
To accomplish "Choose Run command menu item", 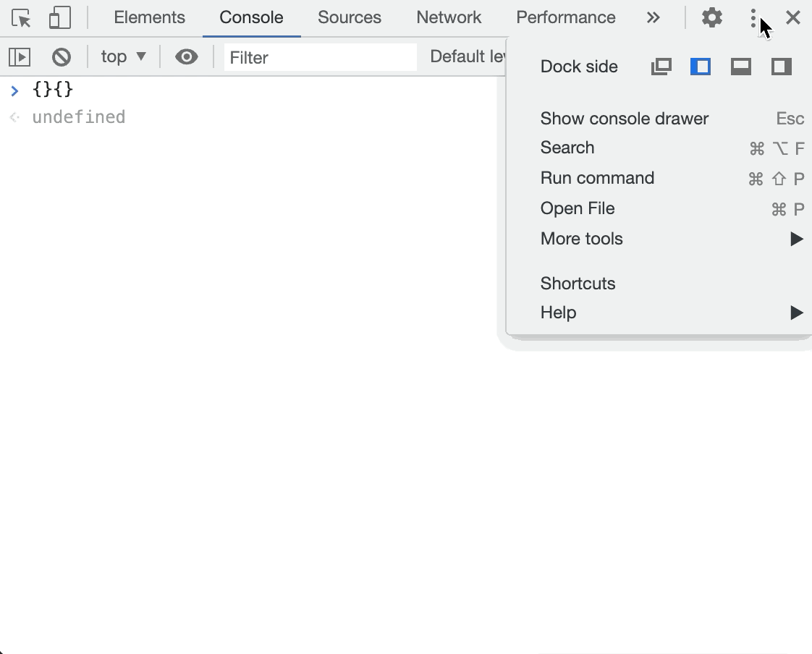I will [x=659, y=179].
